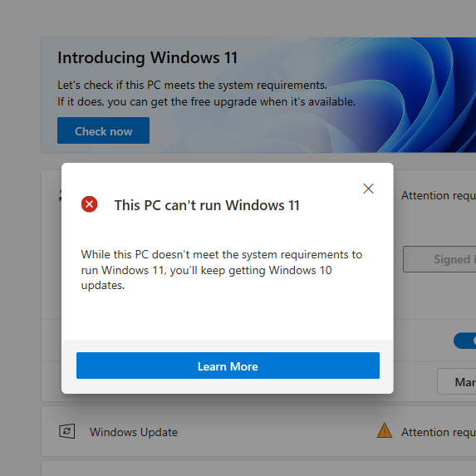Click the Signed in button

pyautogui.click(x=439, y=259)
